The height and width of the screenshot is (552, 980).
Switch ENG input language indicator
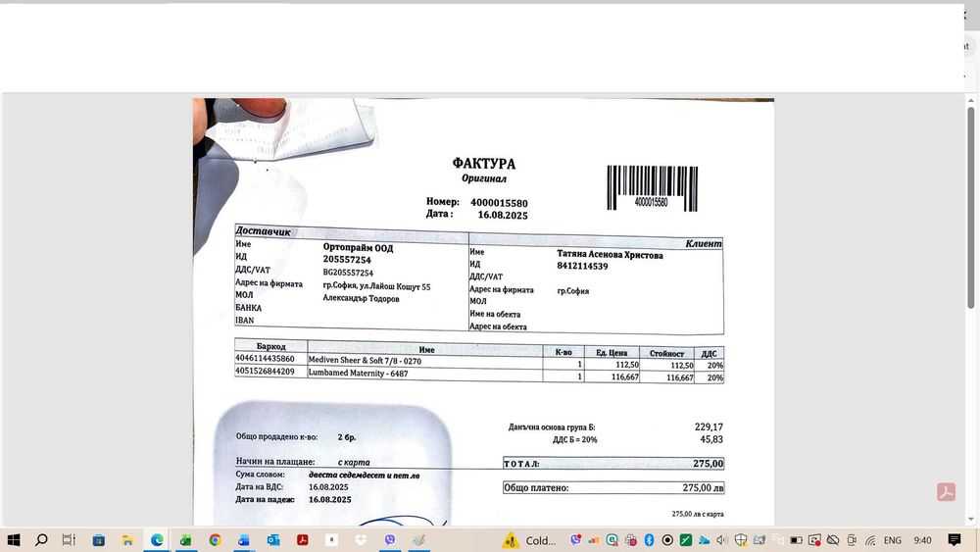(893, 540)
